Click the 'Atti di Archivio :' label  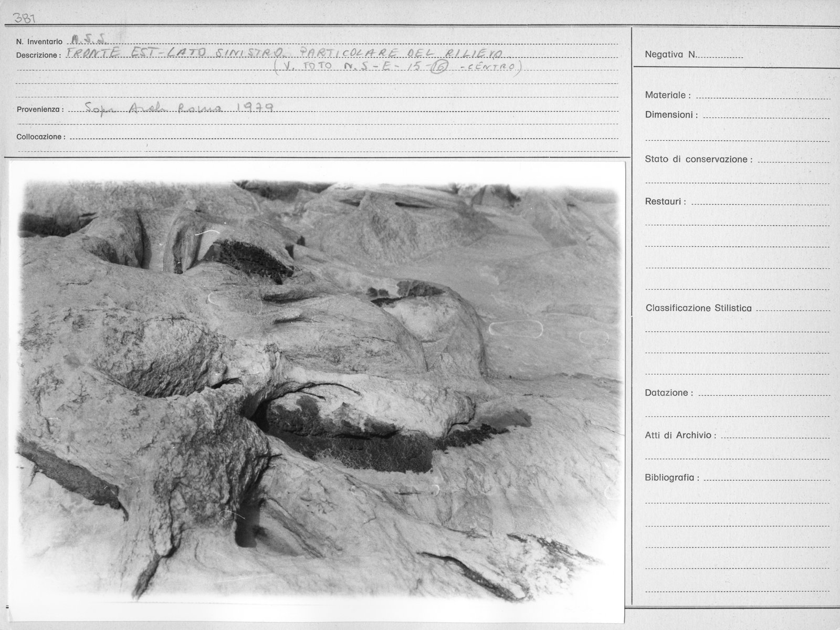click(680, 435)
